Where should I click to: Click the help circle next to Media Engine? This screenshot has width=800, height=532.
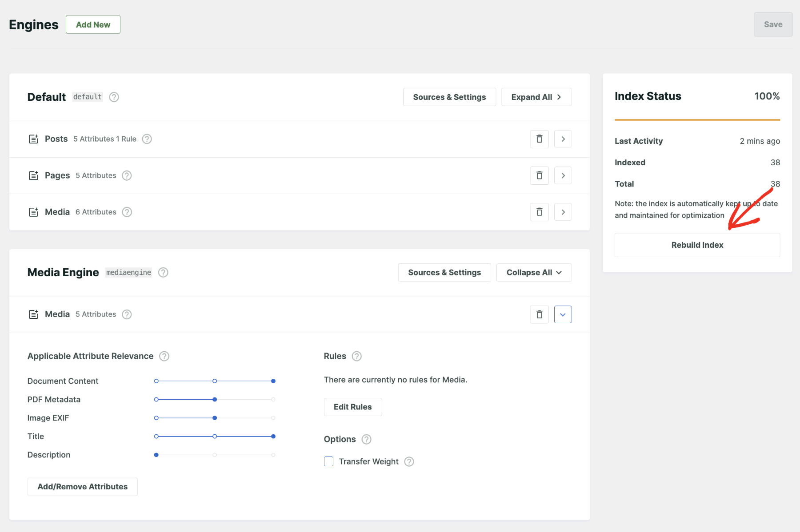click(x=163, y=272)
